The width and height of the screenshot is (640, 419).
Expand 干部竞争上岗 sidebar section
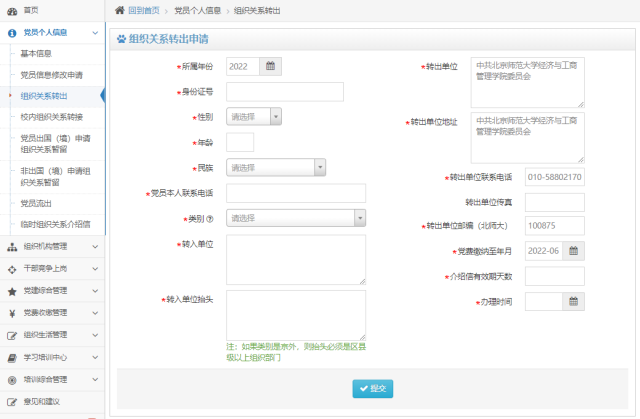pos(95,269)
